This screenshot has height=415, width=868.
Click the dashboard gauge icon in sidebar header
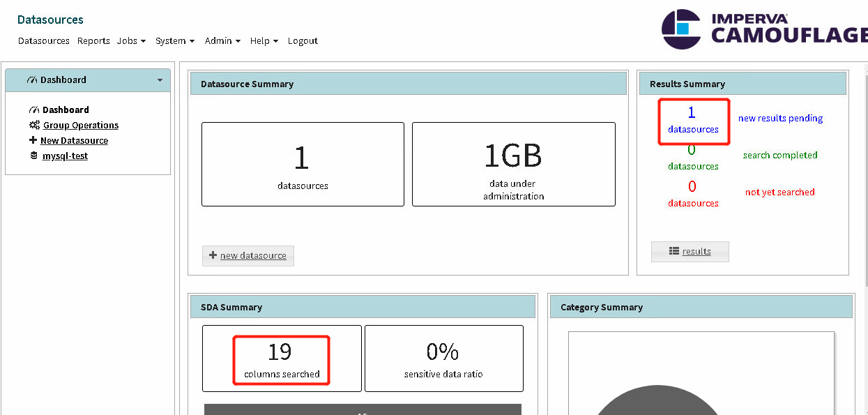pos(32,80)
